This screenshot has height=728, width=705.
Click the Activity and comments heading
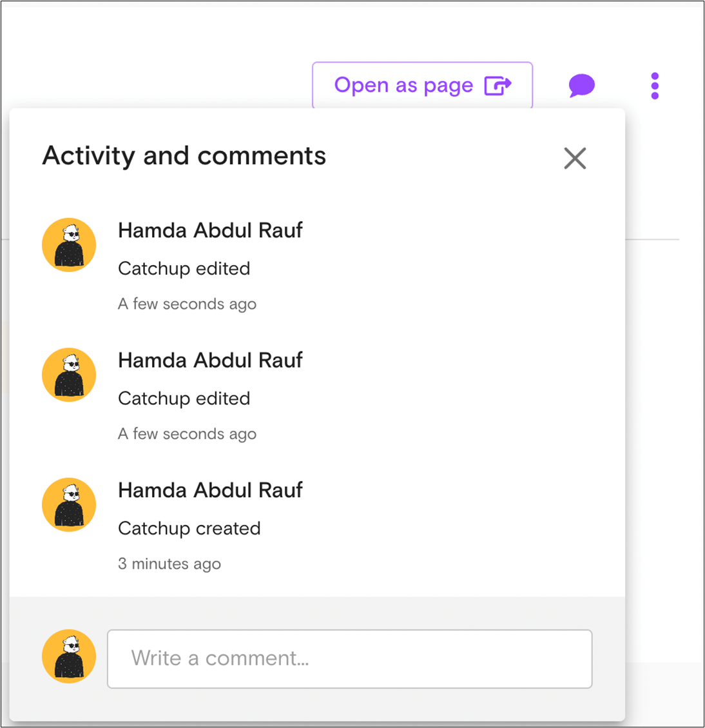(x=184, y=156)
